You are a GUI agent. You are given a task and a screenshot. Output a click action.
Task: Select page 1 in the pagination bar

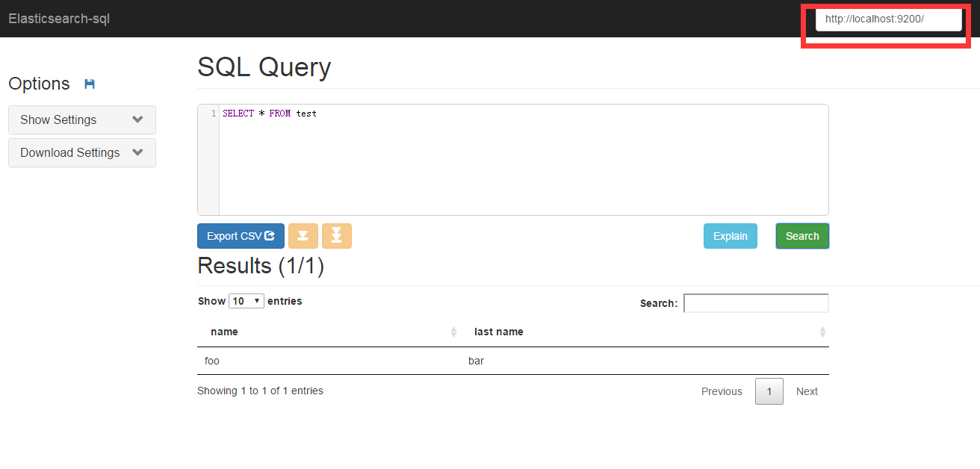pos(769,391)
